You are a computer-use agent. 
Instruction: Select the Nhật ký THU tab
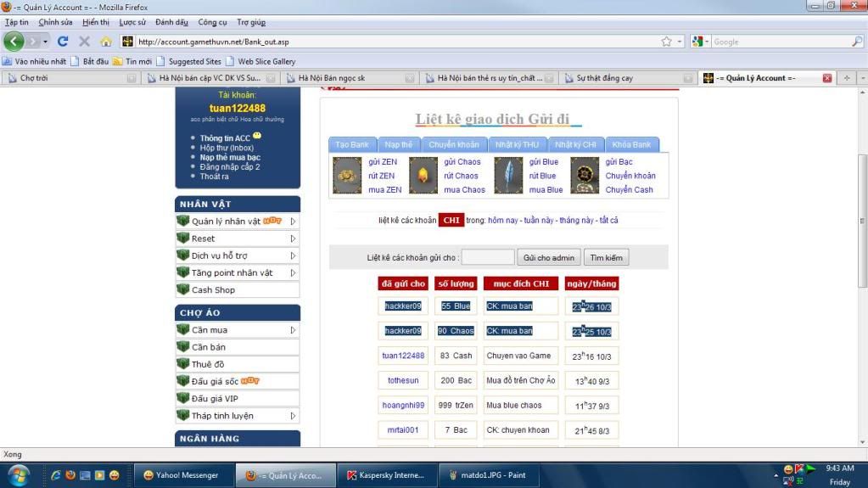click(517, 144)
